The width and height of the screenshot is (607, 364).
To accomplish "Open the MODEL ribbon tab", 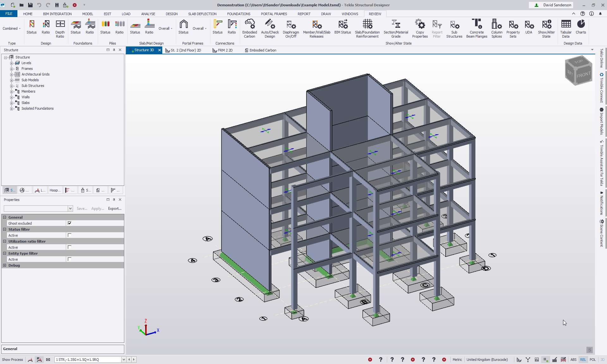I will pos(88,14).
